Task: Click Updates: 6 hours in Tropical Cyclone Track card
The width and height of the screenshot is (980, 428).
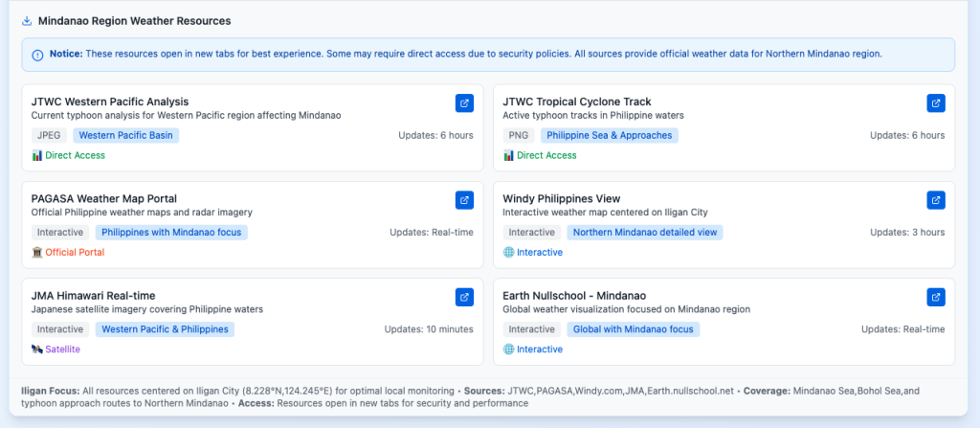Action: 907,135
